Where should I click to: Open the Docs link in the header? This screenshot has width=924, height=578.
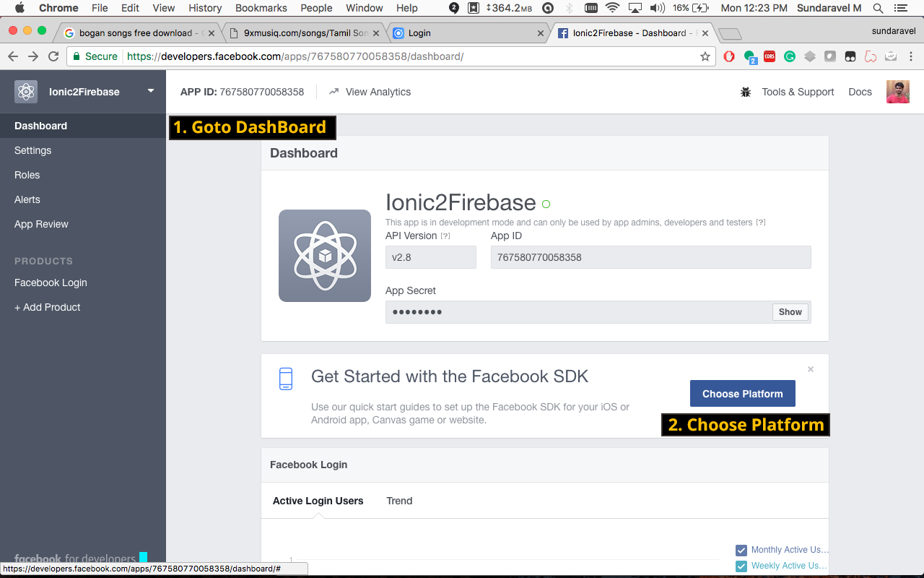pos(860,92)
